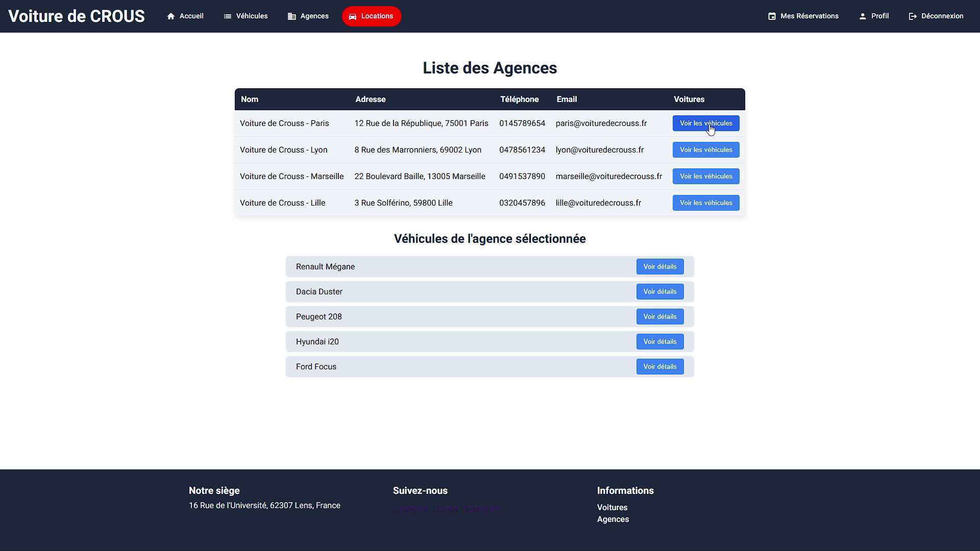Open the Voiture de CROUS logo
Viewport: 980px width, 551px height.
[x=77, y=16]
